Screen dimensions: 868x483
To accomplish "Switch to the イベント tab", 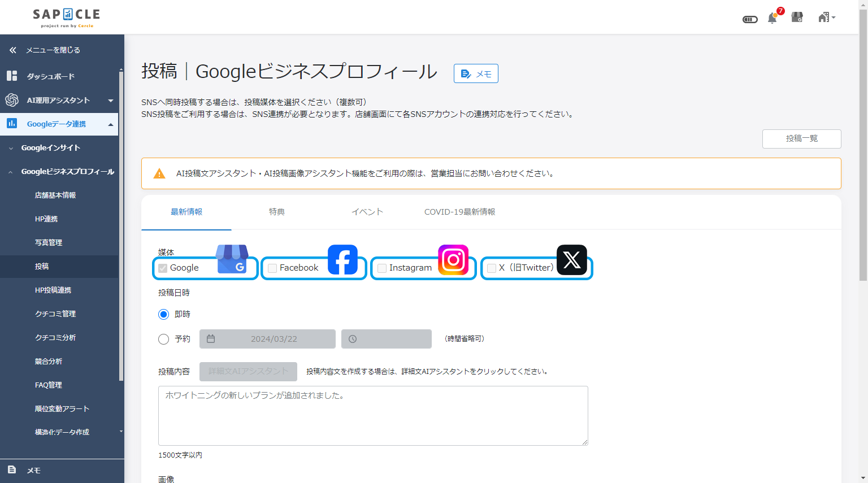I will pos(367,212).
